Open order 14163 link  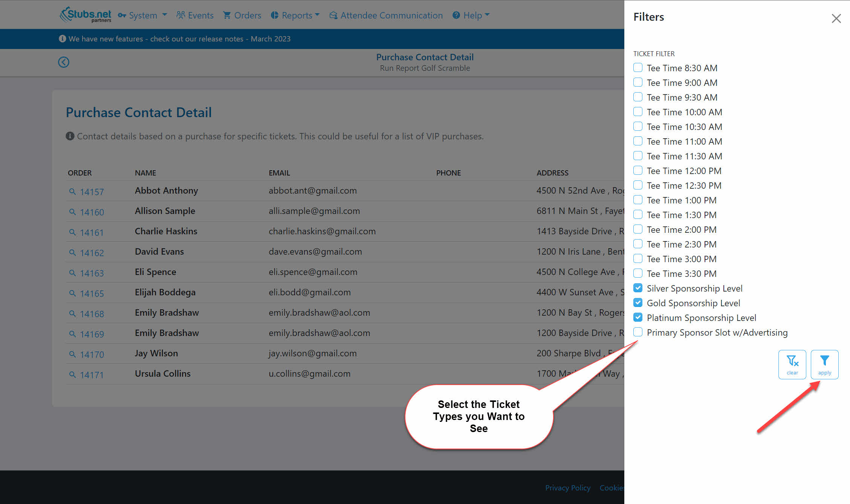92,273
